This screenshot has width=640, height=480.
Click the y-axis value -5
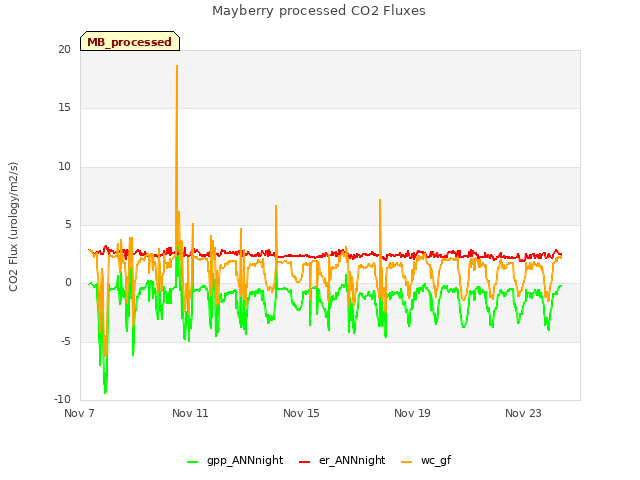[66, 341]
